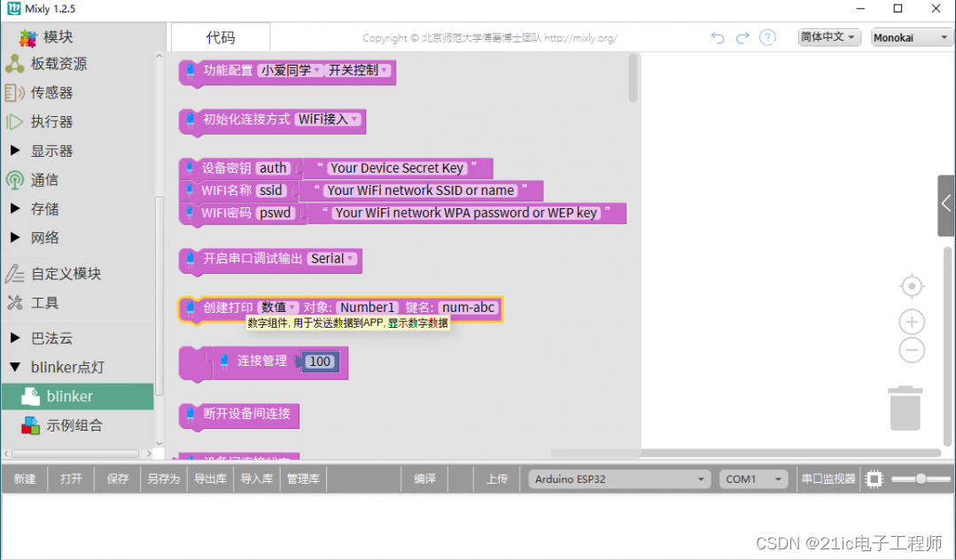
Task: Click the num-abc key name field
Action: [468, 307]
